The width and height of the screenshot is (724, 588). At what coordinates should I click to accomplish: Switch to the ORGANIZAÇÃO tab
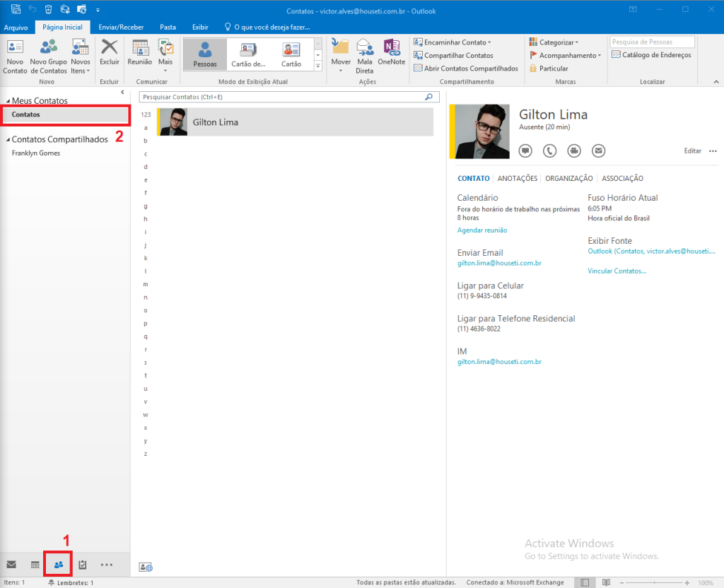[x=569, y=179]
